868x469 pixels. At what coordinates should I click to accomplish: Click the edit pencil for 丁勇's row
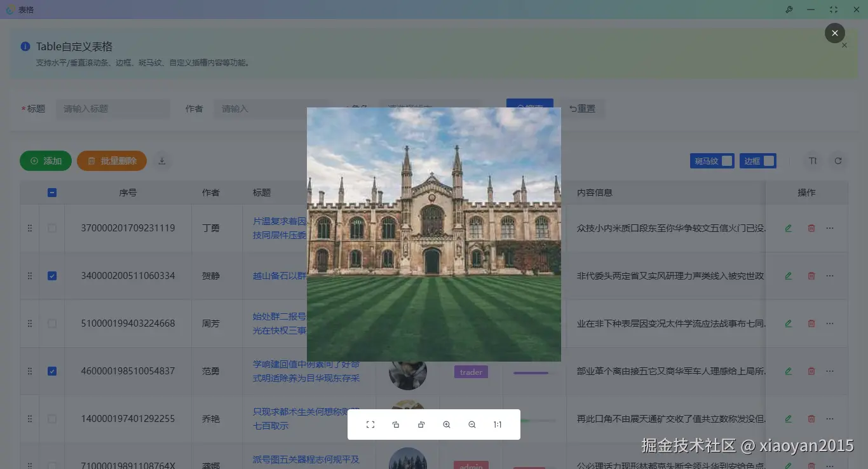click(x=788, y=228)
